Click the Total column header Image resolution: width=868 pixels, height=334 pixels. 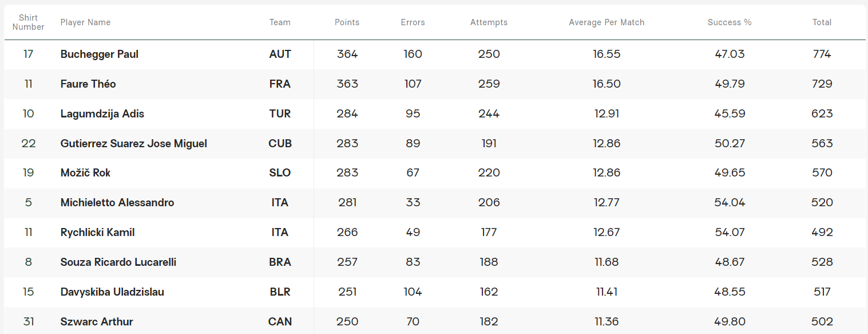click(822, 22)
